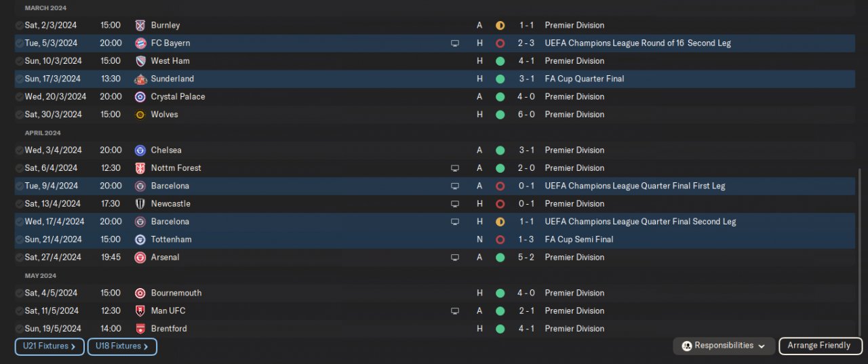
Task: Click TV icon on Newcastle fixture row
Action: 455,204
